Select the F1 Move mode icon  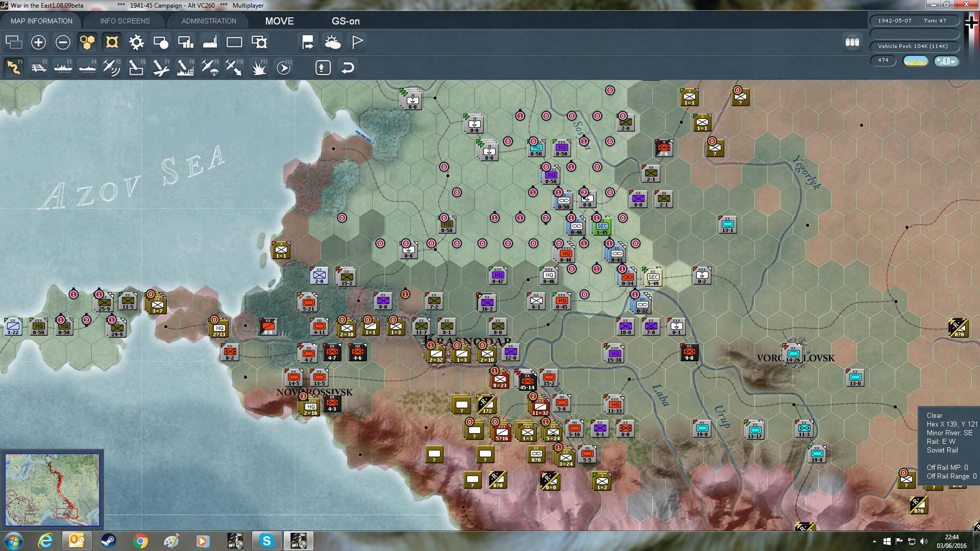click(14, 67)
